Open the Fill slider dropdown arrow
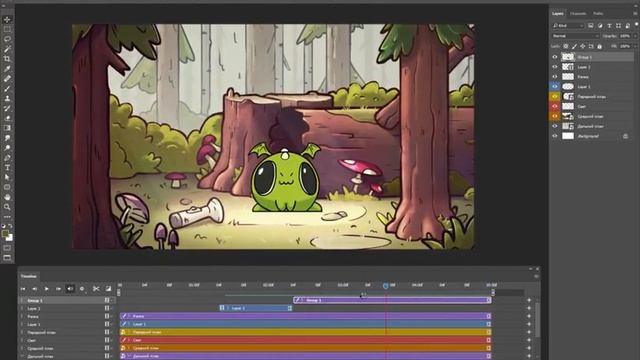The height and width of the screenshot is (360, 640). coord(636,47)
